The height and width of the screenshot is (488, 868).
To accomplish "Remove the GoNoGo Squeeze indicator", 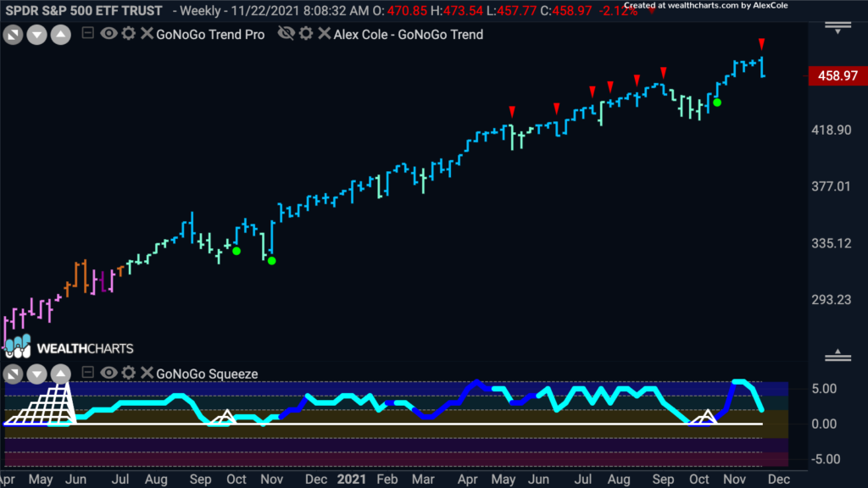I will [146, 373].
